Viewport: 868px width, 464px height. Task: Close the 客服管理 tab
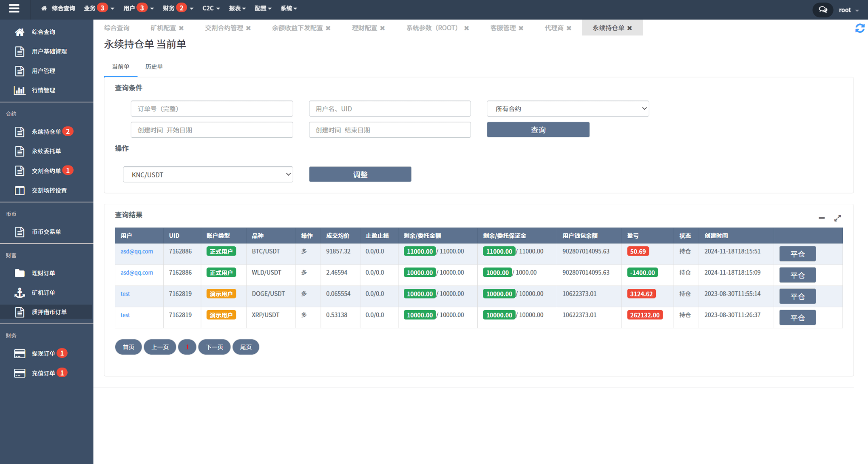(x=521, y=28)
